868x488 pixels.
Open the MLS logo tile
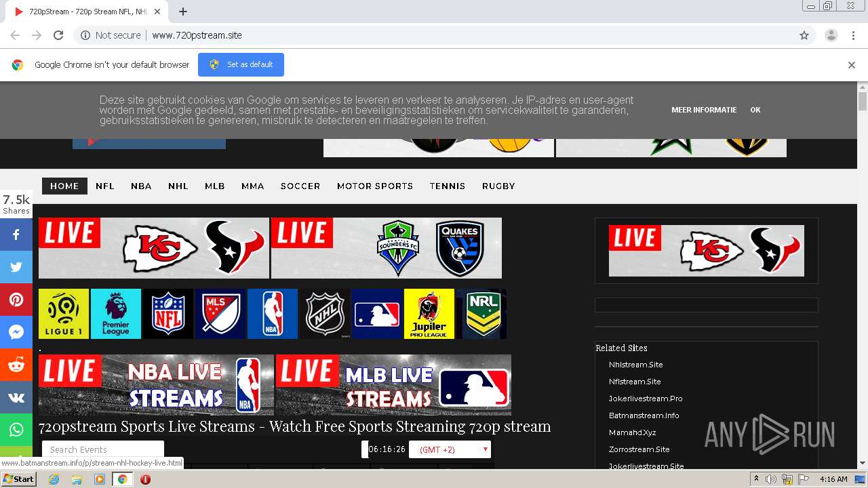pyautogui.click(x=220, y=314)
